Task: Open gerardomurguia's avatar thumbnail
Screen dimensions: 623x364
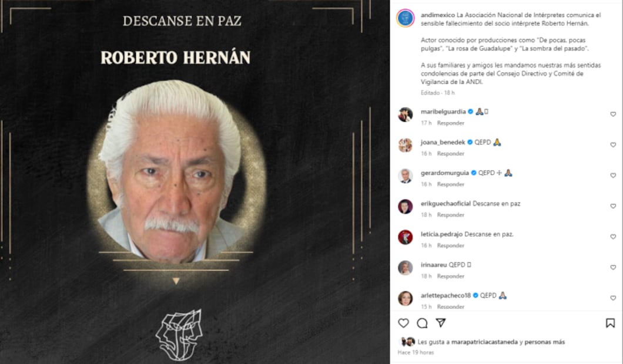Action: click(406, 176)
